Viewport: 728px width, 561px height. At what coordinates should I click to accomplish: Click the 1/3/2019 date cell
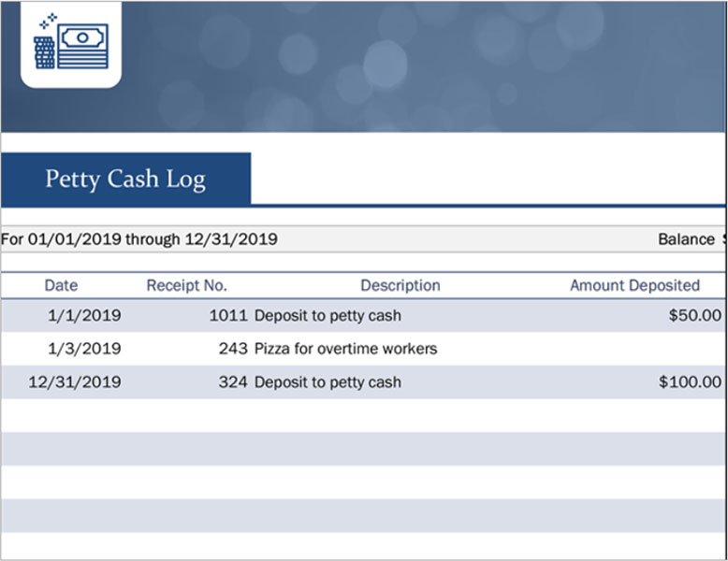pyautogui.click(x=83, y=349)
